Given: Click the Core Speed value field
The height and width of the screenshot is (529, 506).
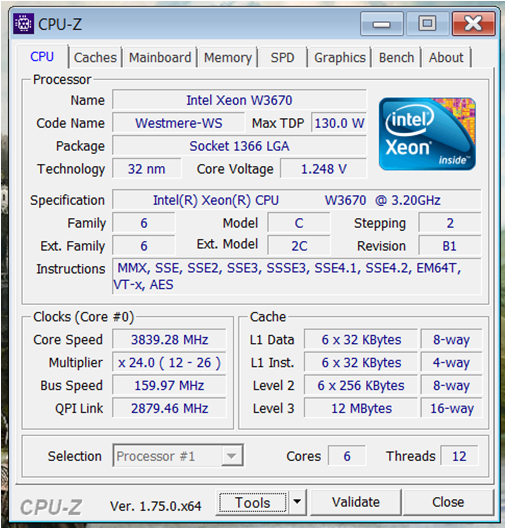Looking at the screenshot, I should point(169,339).
